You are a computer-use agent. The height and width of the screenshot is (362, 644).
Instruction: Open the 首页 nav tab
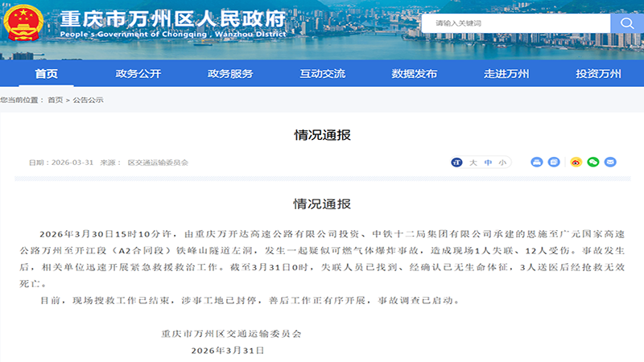(47, 74)
